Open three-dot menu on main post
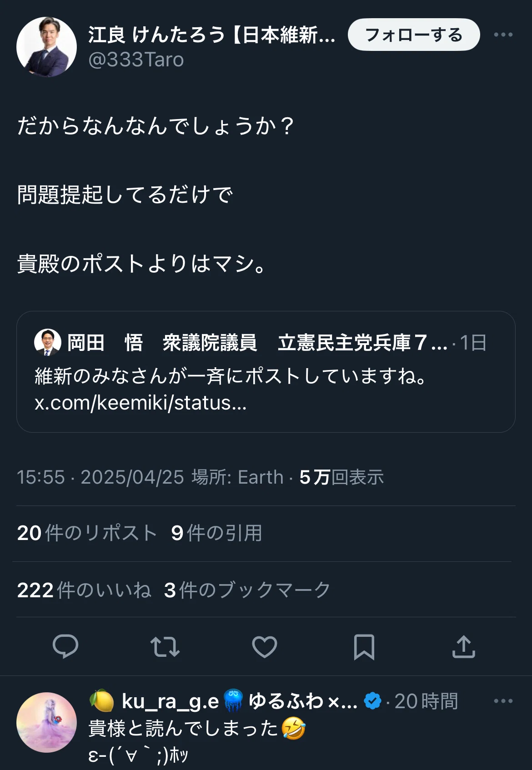 pyautogui.click(x=503, y=35)
